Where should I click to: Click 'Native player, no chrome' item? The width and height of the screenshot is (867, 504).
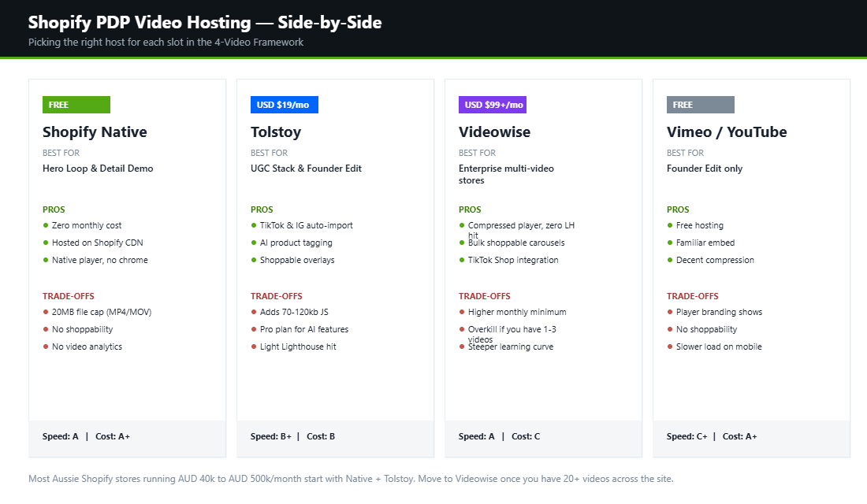99,260
